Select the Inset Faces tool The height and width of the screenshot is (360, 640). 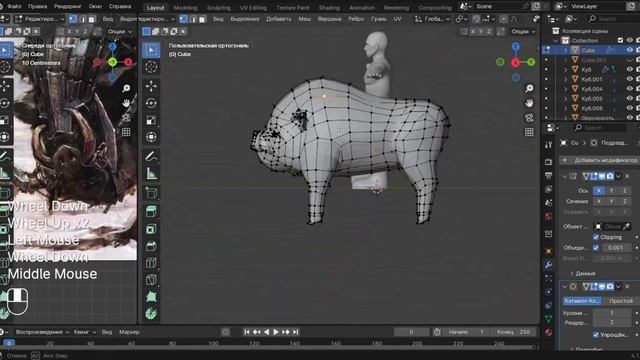coord(151,229)
